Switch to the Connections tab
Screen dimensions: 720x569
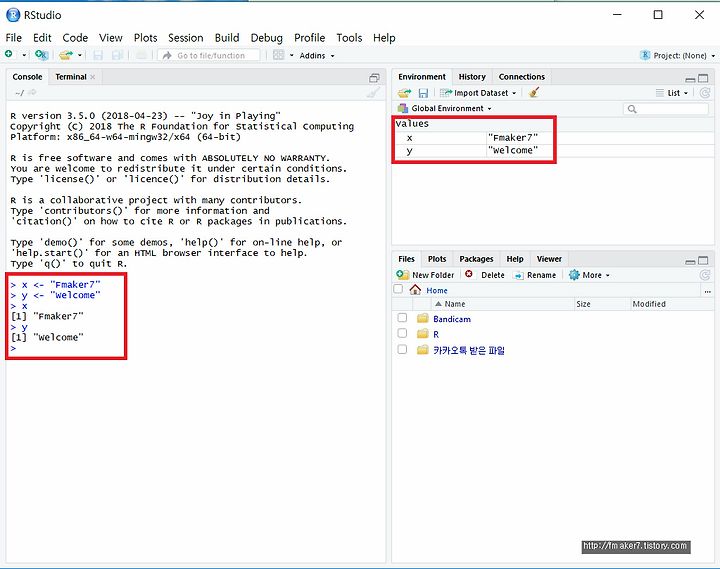[x=522, y=77]
